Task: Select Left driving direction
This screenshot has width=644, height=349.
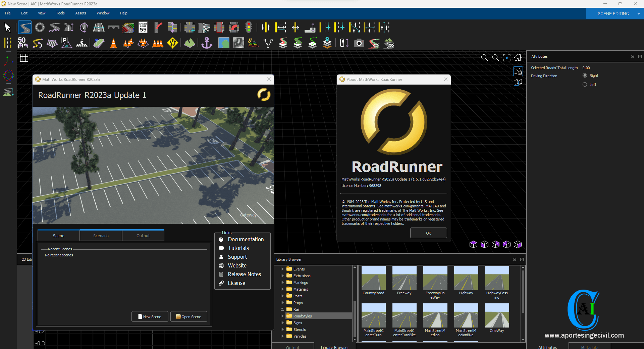Action: pos(585,85)
